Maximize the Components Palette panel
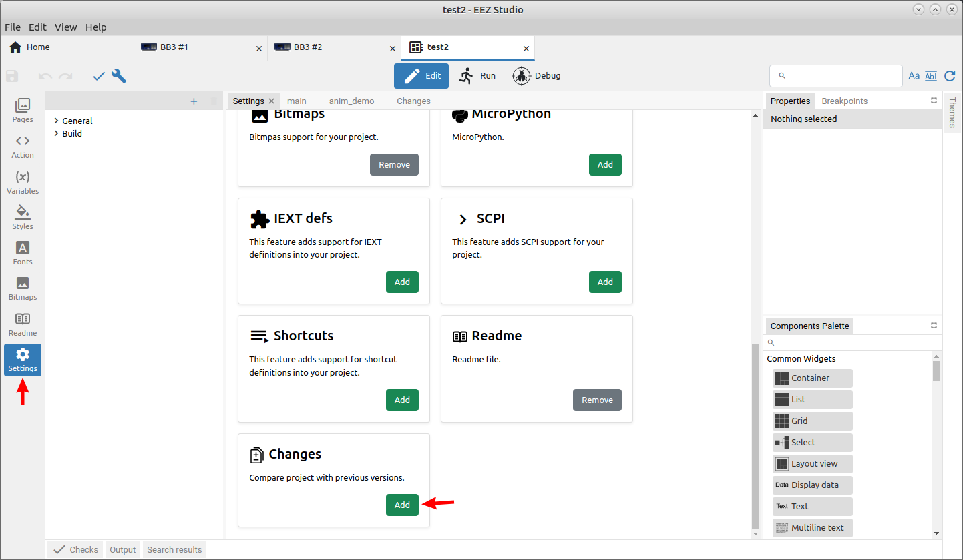The image size is (963, 560). click(x=934, y=326)
